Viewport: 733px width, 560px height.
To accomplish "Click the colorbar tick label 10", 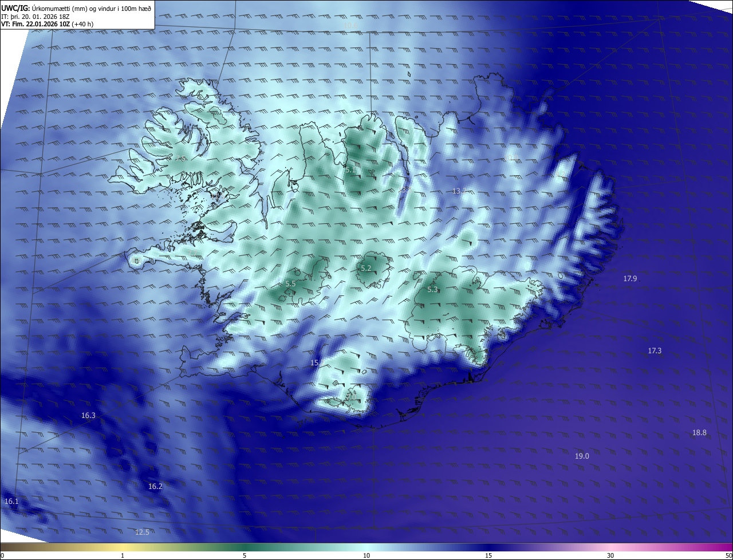I will [x=366, y=555].
